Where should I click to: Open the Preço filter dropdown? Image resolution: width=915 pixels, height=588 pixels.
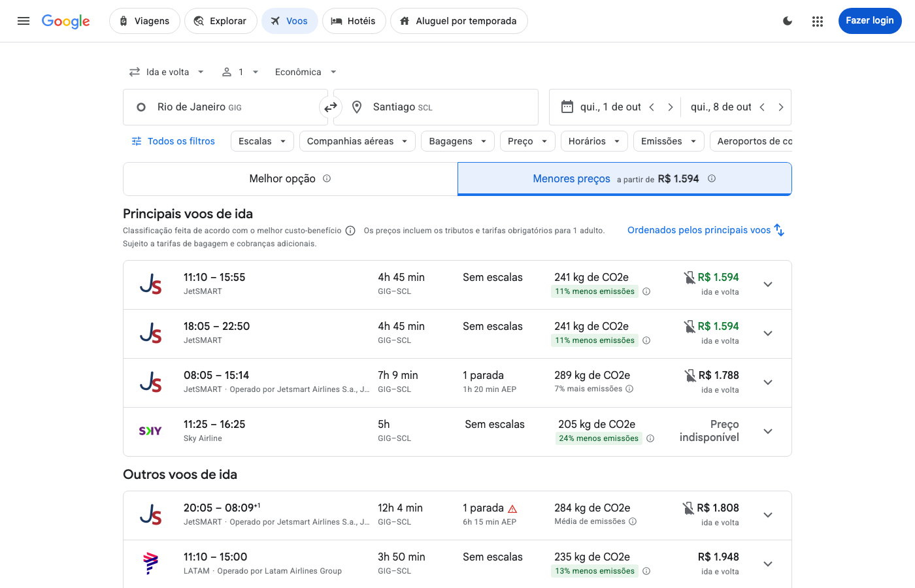coord(527,141)
